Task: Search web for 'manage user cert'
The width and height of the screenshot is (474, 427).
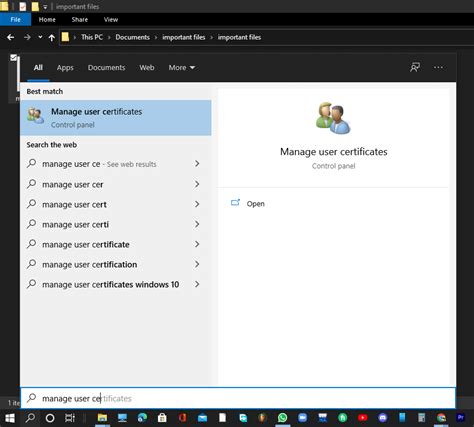Action: 74,205
